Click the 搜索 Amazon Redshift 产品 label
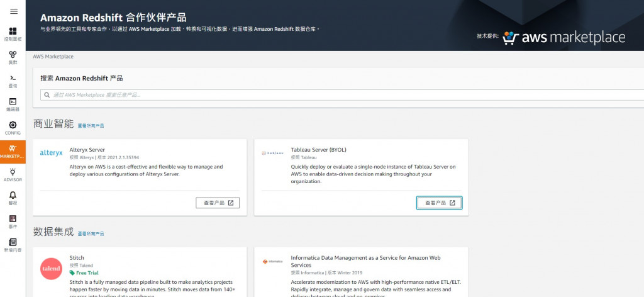Screen dimensions: 644x297 click(x=82, y=78)
